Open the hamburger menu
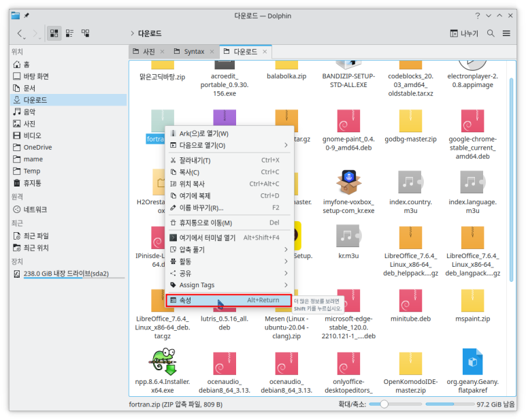The width and height of the screenshot is (526, 420). pos(506,33)
